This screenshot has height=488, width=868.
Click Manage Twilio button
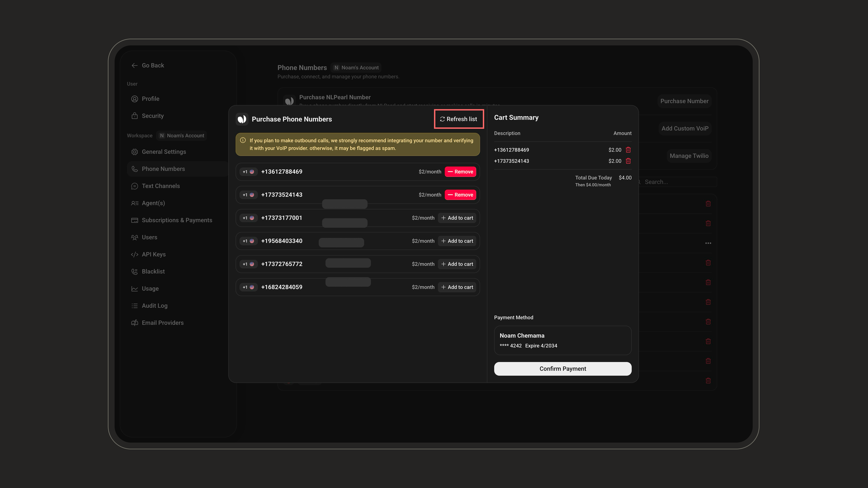pyautogui.click(x=689, y=156)
